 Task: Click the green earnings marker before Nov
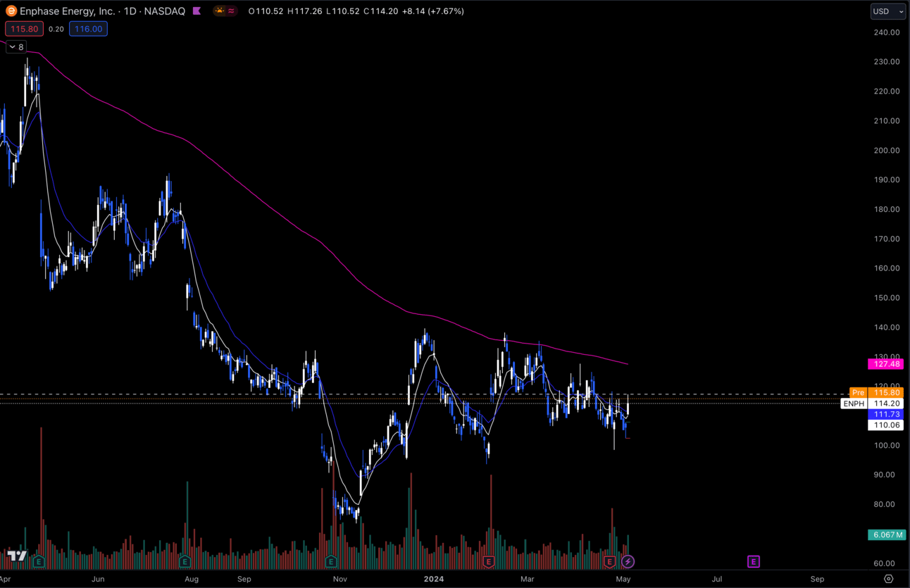pyautogui.click(x=331, y=562)
